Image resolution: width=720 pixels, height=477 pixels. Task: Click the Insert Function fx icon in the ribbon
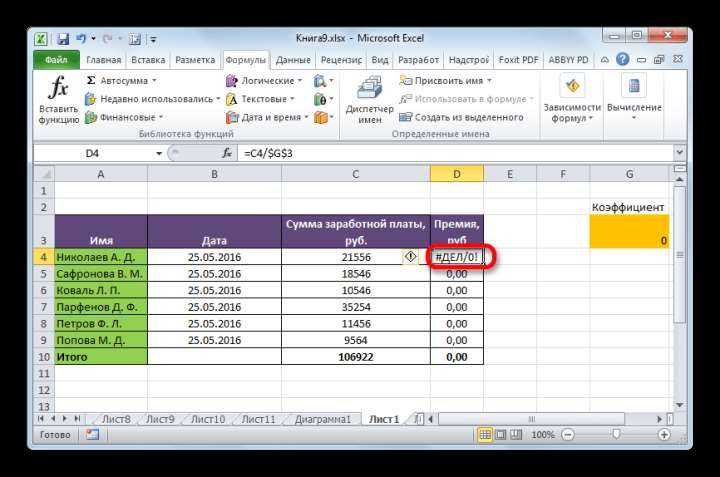tap(58, 87)
